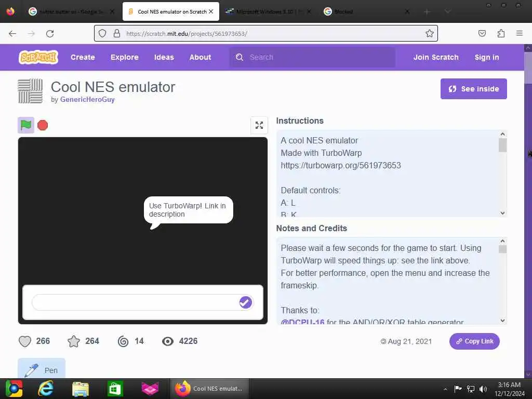The height and width of the screenshot is (399, 532).
Task: Click Join Scratch
Action: [436, 57]
